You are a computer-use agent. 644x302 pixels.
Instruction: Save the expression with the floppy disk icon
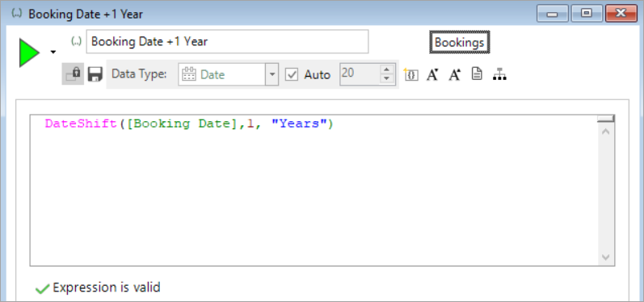(x=95, y=74)
